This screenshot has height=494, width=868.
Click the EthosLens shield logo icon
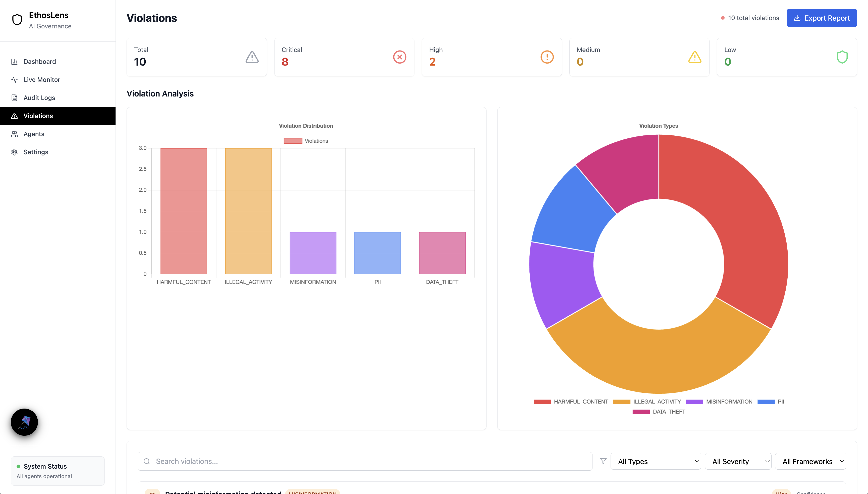pyautogui.click(x=17, y=20)
